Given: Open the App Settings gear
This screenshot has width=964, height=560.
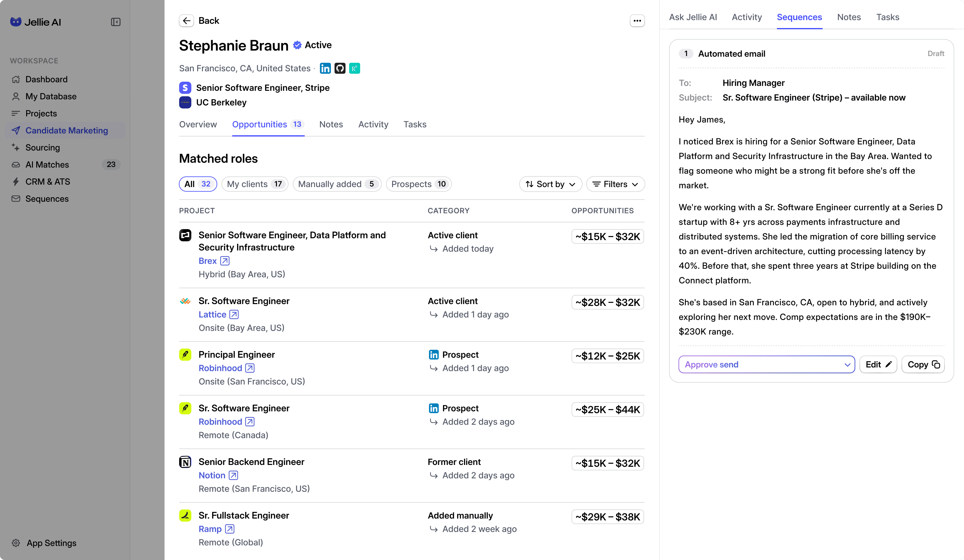Looking at the screenshot, I should [16, 543].
